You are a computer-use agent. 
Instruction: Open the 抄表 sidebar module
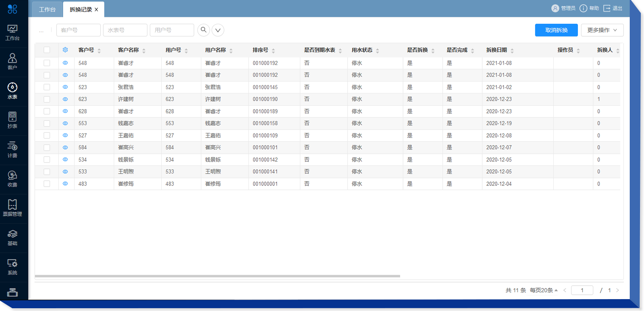tap(12, 120)
